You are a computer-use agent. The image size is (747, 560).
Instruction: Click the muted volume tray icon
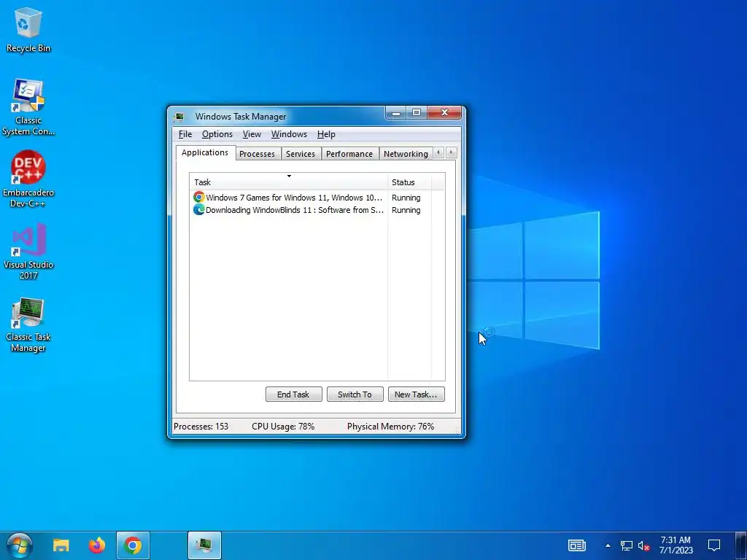(x=643, y=545)
